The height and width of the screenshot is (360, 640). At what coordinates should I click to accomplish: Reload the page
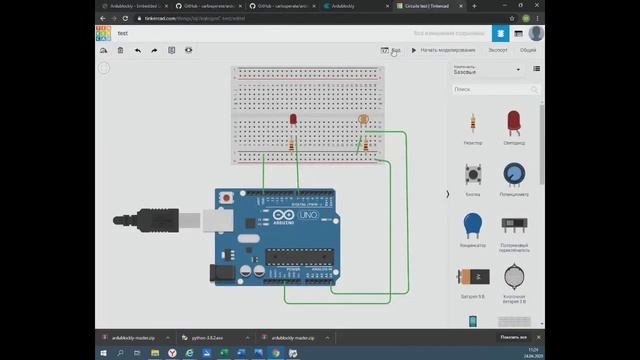[125, 18]
